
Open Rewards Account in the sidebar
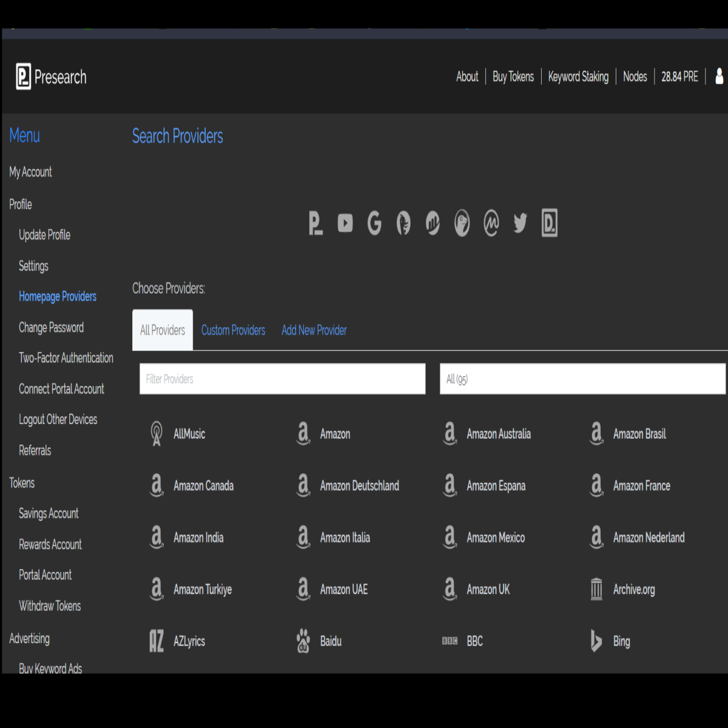[50, 544]
